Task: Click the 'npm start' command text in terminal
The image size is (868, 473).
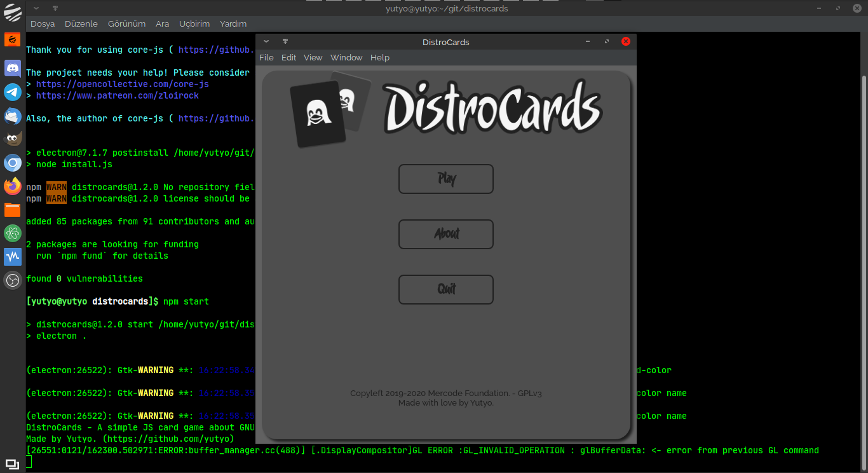Action: (186, 301)
